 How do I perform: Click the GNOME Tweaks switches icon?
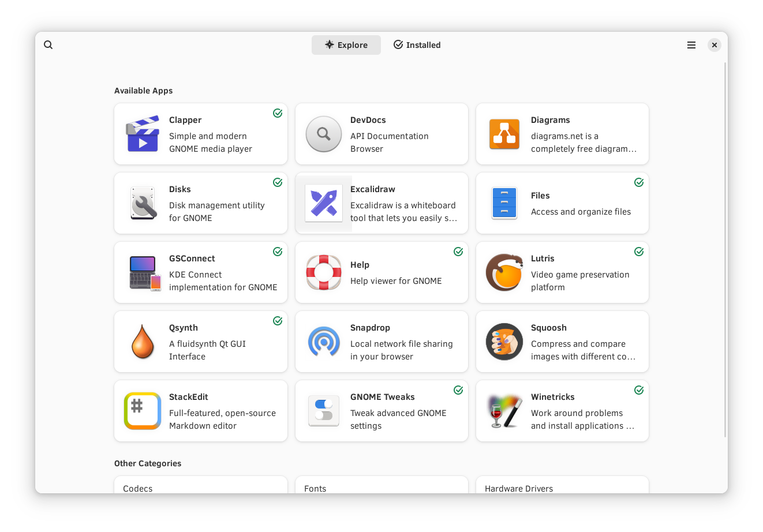point(324,411)
